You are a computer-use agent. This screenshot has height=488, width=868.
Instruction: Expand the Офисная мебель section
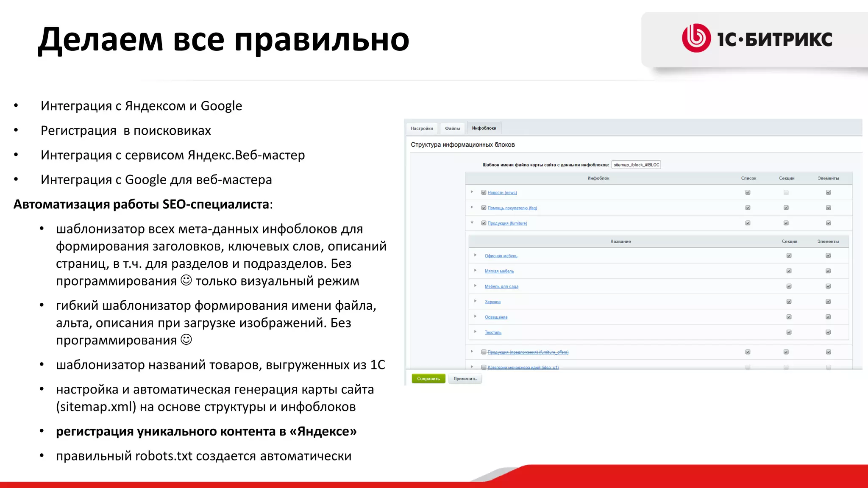(475, 255)
